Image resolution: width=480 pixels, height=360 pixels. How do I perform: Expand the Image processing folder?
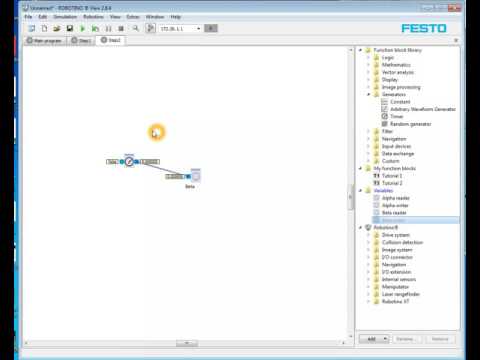click(x=369, y=87)
